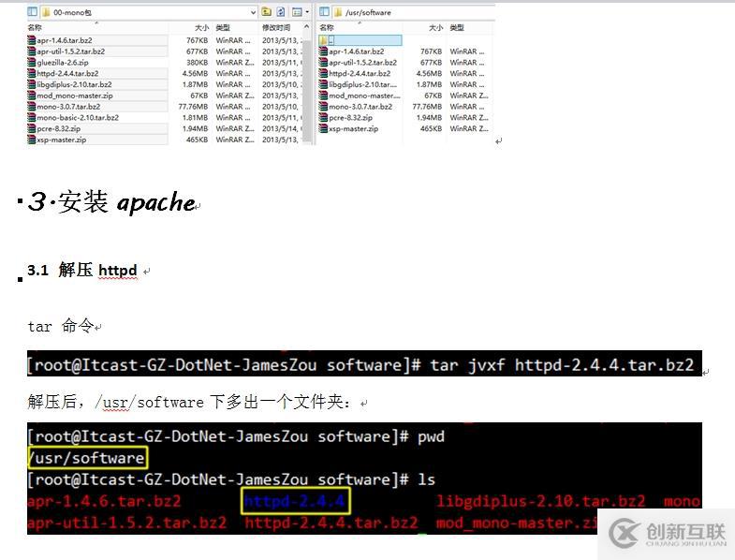
Task: Select parent directory '..' folder in right pane
Action: (x=360, y=40)
